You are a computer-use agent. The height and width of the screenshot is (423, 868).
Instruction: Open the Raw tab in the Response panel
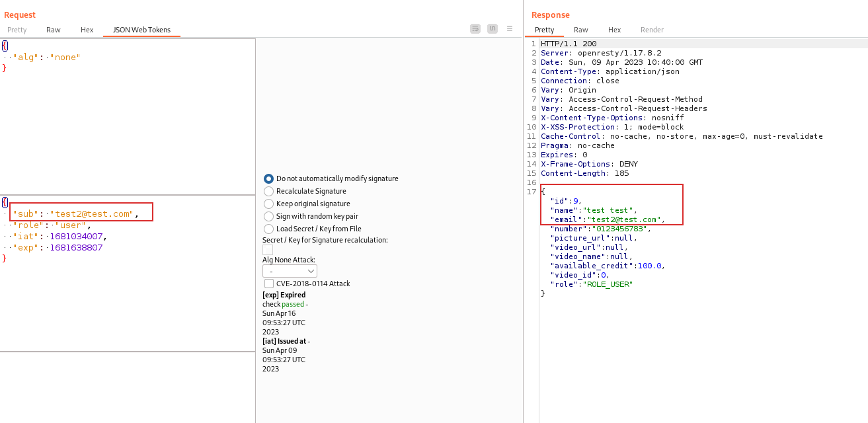tap(582, 30)
